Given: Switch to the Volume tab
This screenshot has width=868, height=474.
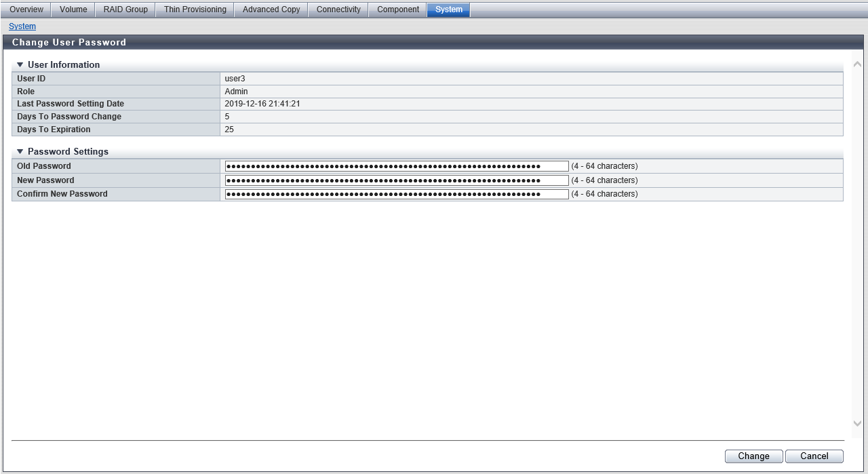Looking at the screenshot, I should click(73, 9).
